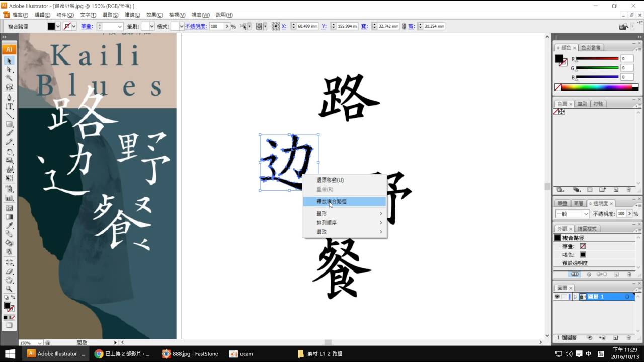Select the Rotate tool
The height and width of the screenshot is (362, 644).
(x=9, y=152)
